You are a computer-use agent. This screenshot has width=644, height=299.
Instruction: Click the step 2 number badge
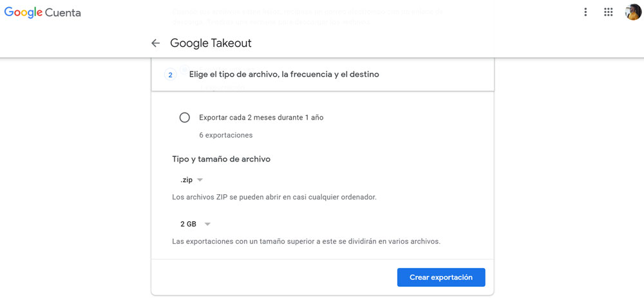[171, 75]
